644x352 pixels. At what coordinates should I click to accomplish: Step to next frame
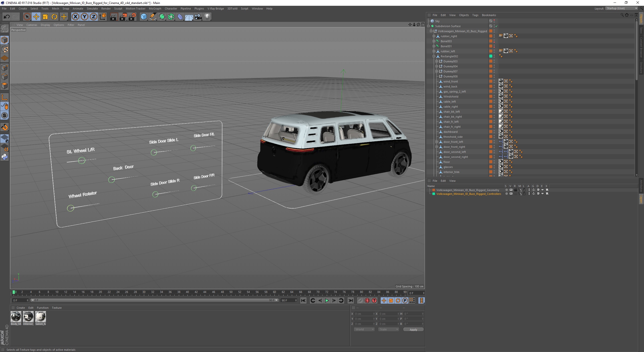[334, 300]
